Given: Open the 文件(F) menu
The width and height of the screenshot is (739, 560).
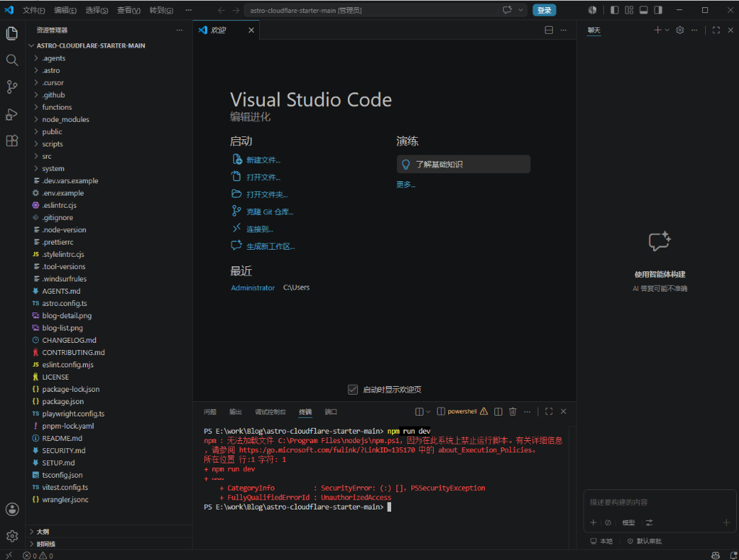Looking at the screenshot, I should click(34, 10).
